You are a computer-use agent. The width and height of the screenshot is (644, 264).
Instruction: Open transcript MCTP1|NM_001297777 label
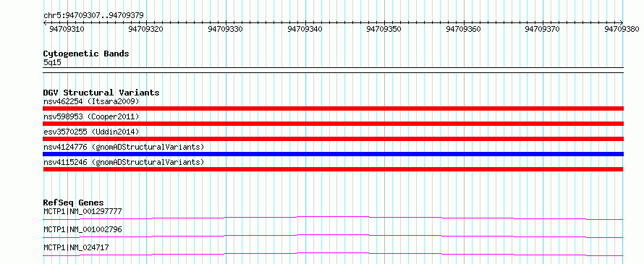(82, 211)
